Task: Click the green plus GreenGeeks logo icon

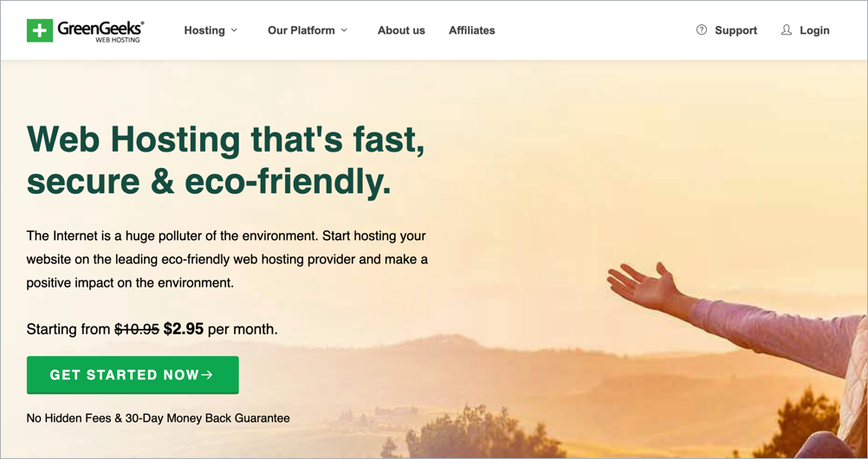Action: pyautogui.click(x=40, y=30)
